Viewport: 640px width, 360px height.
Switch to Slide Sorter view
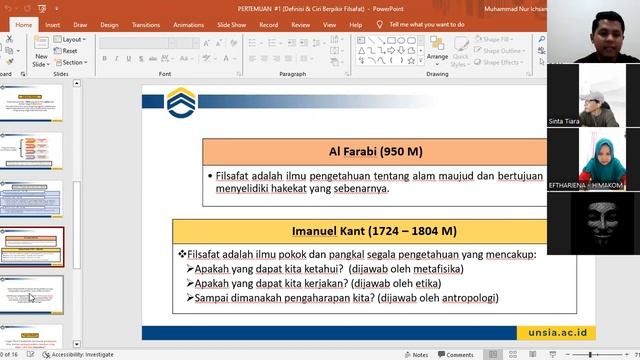(513, 354)
